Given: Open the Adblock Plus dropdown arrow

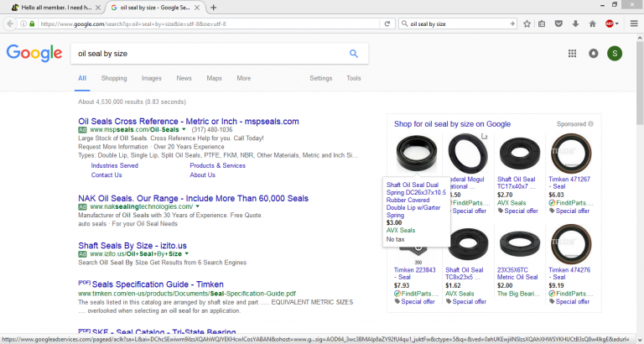Looking at the screenshot, I should click(617, 23).
